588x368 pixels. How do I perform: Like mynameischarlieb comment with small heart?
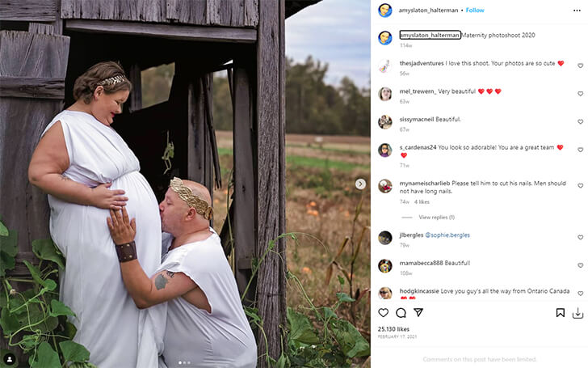(580, 186)
